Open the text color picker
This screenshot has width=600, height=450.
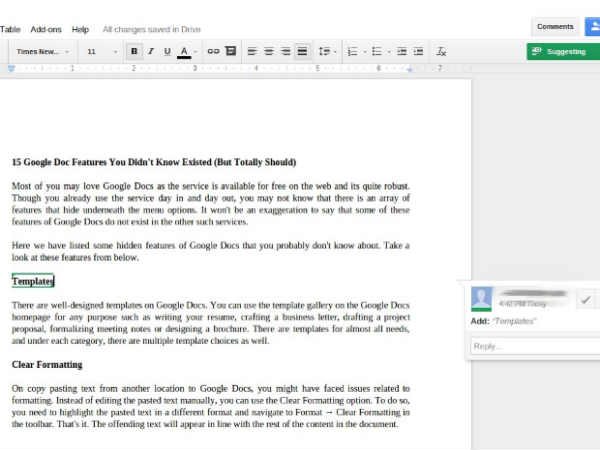tap(184, 51)
